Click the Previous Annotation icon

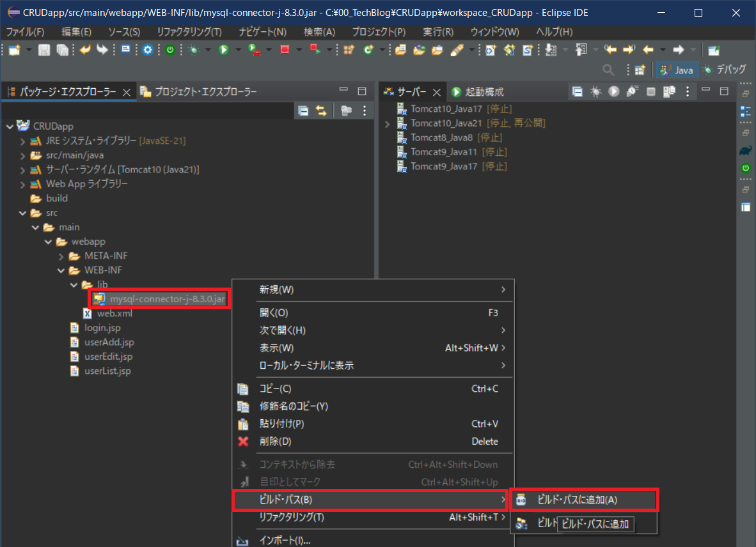pyautogui.click(x=581, y=50)
